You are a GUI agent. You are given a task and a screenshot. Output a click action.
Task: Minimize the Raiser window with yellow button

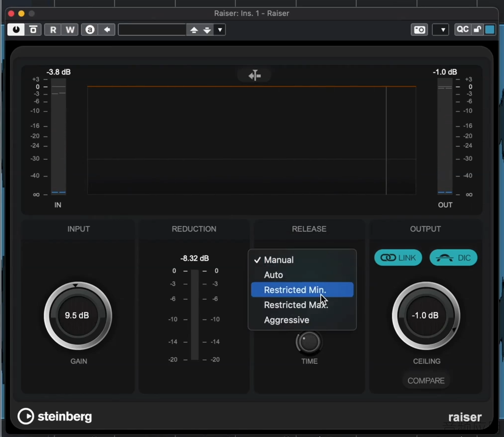coord(21,13)
